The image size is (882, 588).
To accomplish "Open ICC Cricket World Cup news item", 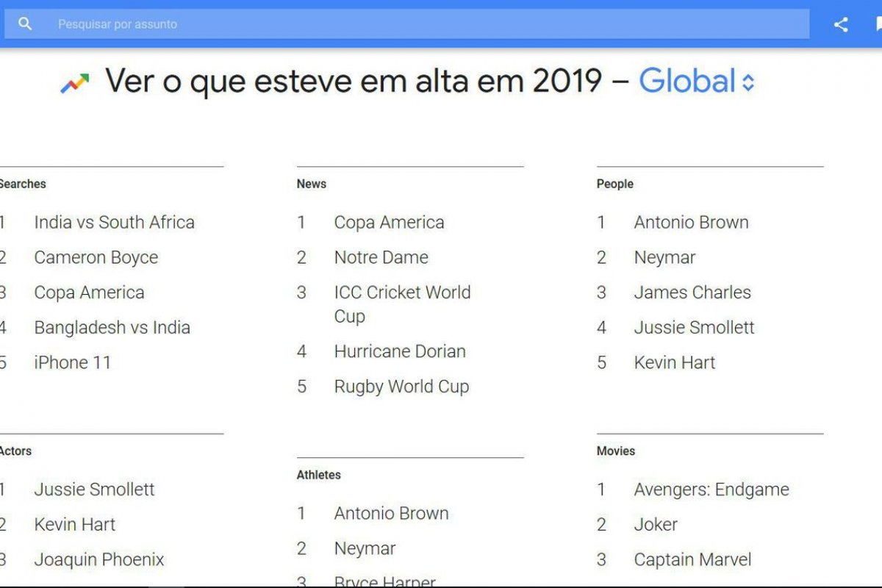I will [x=401, y=304].
